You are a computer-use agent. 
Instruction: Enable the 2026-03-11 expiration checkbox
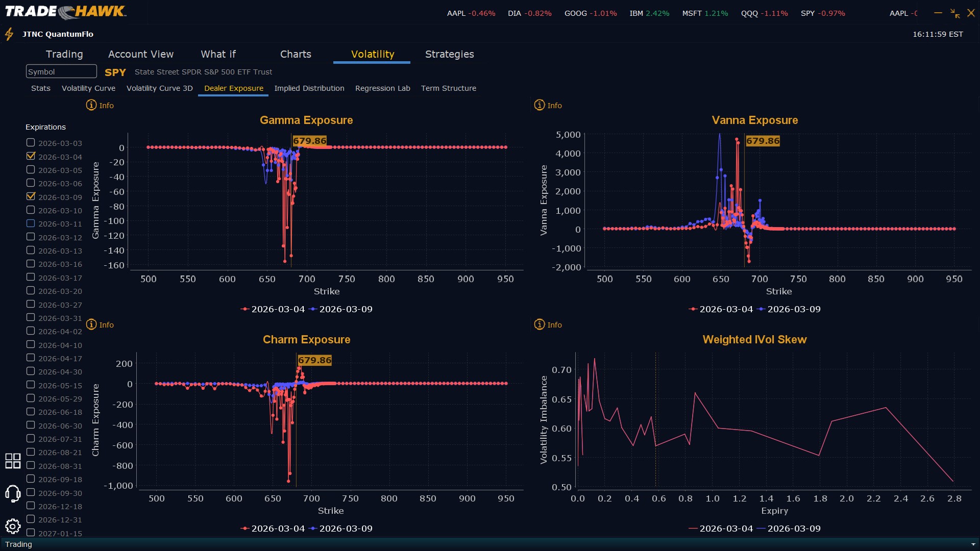pos(31,223)
